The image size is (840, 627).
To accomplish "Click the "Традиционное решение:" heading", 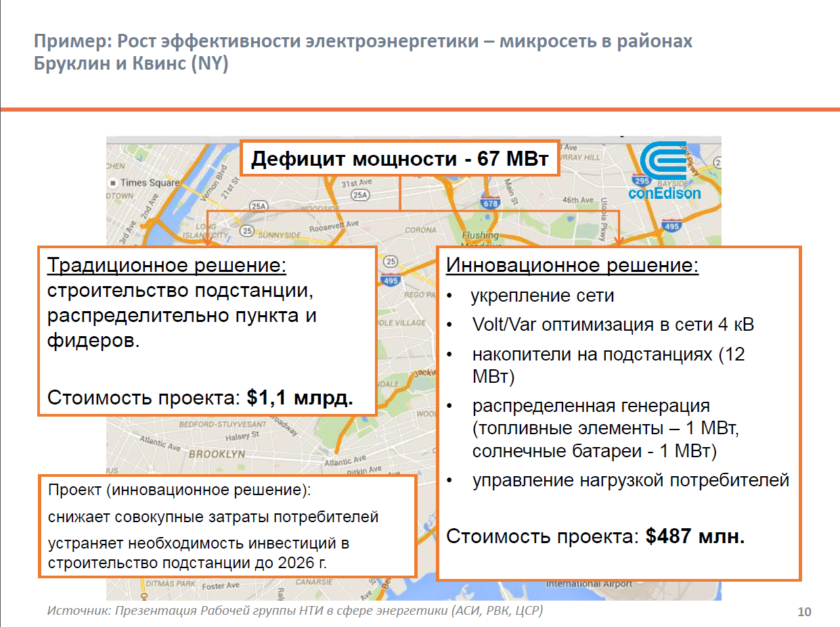I will [167, 265].
